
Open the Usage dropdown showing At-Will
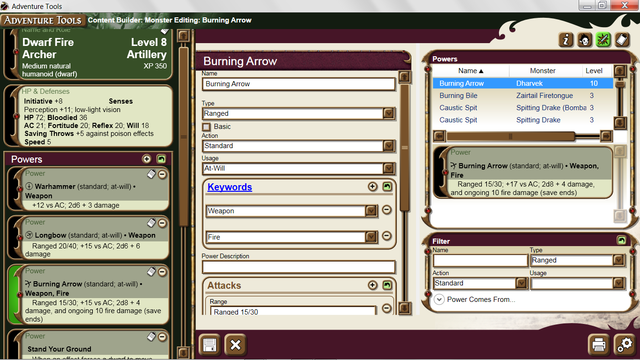click(389, 168)
